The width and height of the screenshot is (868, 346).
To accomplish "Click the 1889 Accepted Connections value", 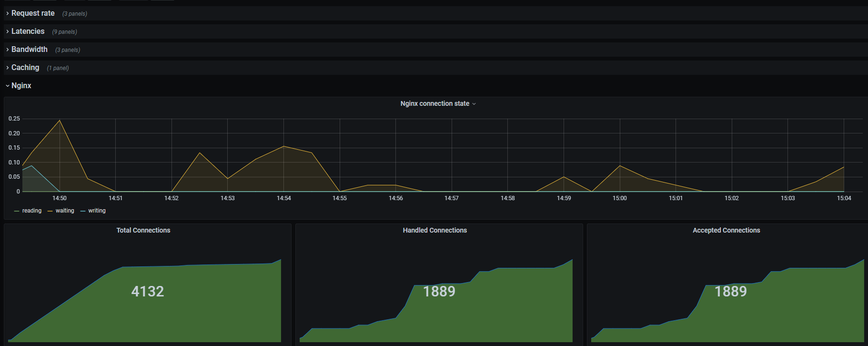I will point(731,291).
